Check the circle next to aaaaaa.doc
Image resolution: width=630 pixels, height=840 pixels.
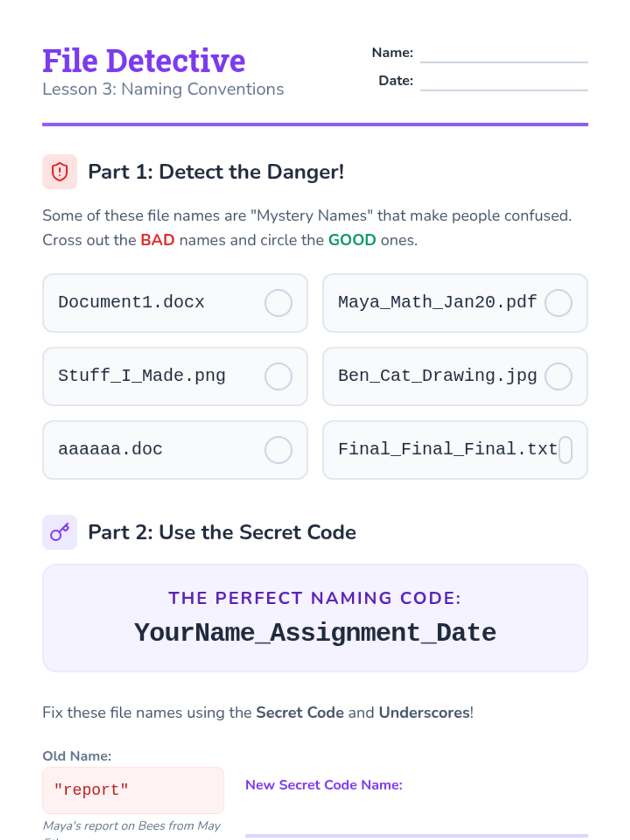click(278, 450)
